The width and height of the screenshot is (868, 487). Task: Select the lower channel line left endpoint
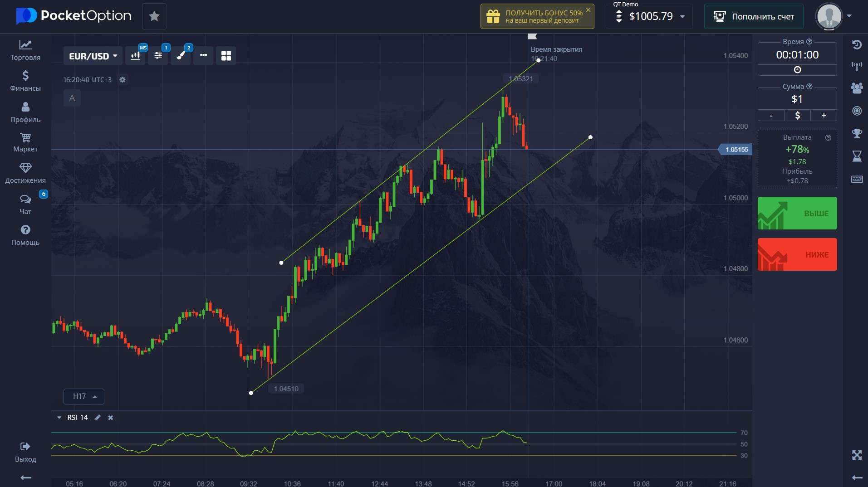coord(251,393)
